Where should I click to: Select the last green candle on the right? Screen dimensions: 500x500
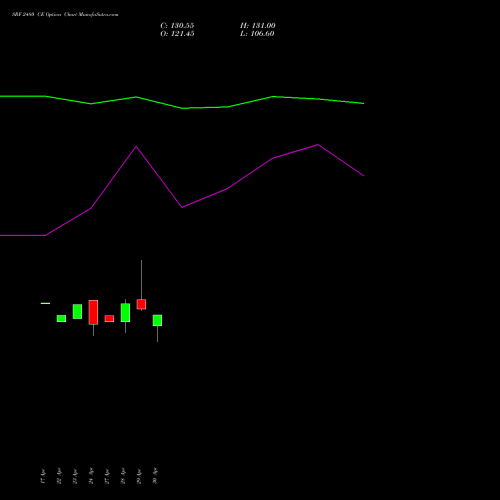(x=157, y=320)
